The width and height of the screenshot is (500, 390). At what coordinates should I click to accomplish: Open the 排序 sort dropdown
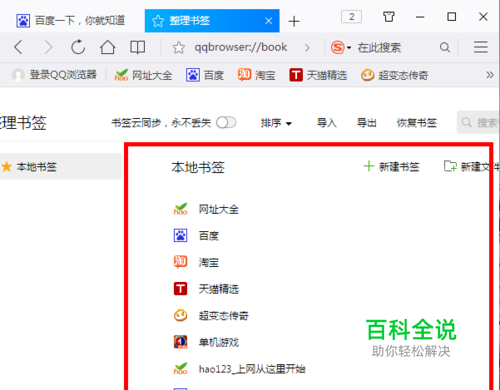pyautogui.click(x=276, y=123)
